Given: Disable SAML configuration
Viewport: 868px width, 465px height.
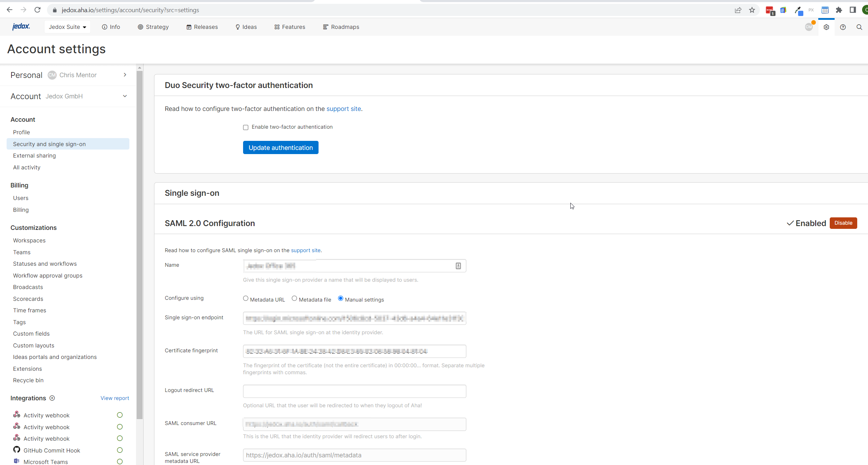Looking at the screenshot, I should [843, 223].
